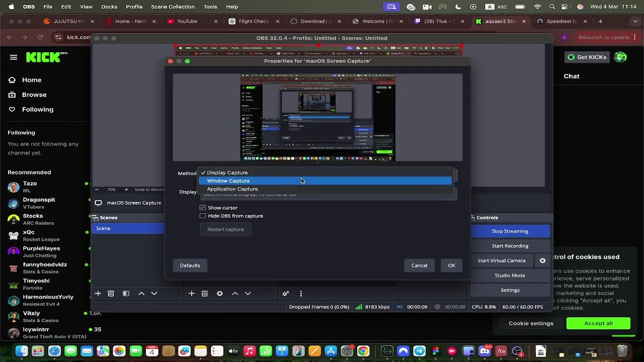Open Kick hamburger menu icon
This screenshot has height=362, width=644.
[x=14, y=57]
